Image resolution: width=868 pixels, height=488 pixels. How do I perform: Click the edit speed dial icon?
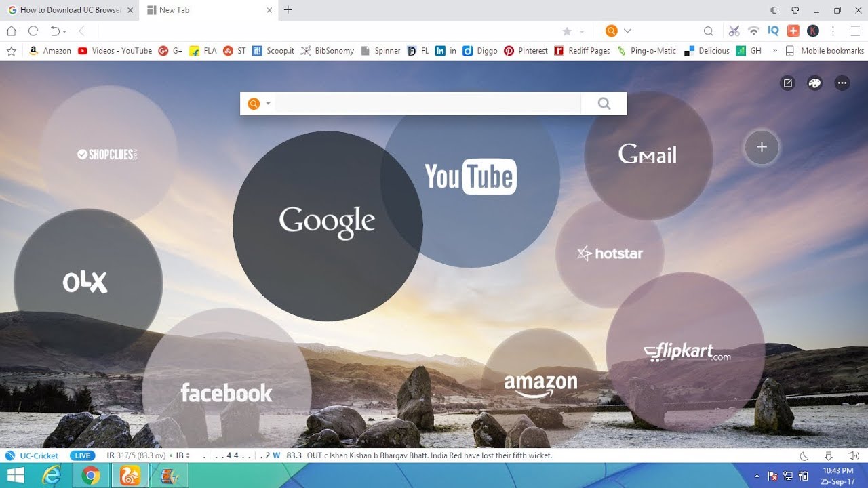click(787, 83)
